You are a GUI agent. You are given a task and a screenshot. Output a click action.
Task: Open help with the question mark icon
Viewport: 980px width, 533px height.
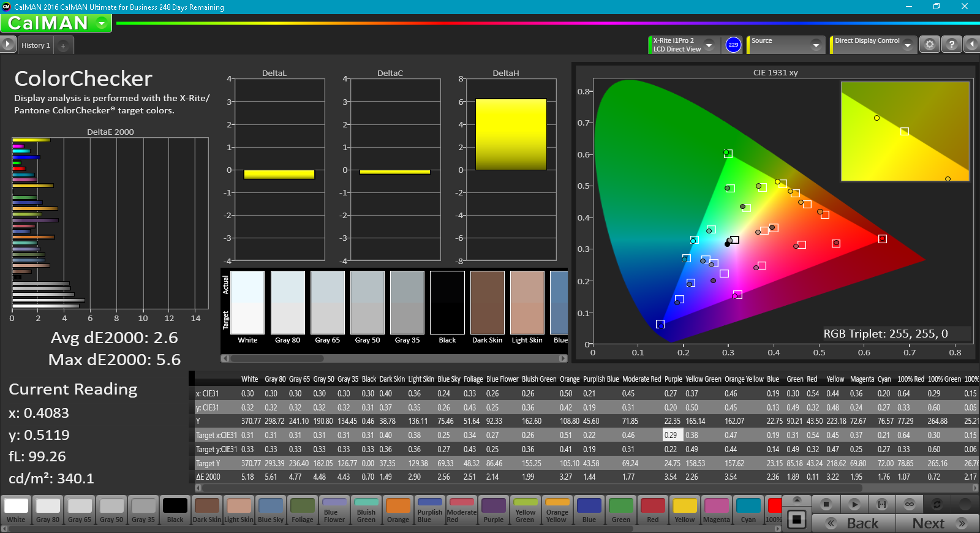point(951,45)
